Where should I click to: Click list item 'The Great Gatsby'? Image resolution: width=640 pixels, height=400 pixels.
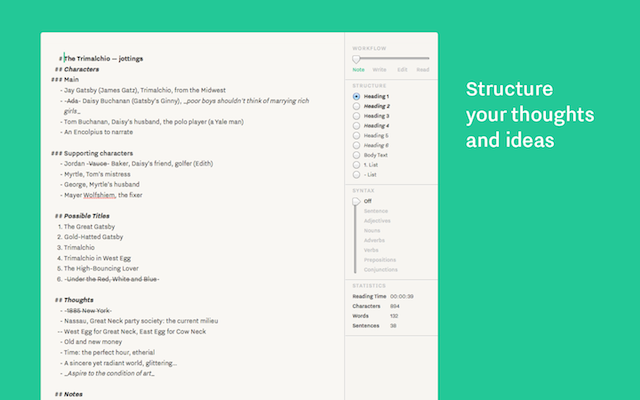[86, 227]
